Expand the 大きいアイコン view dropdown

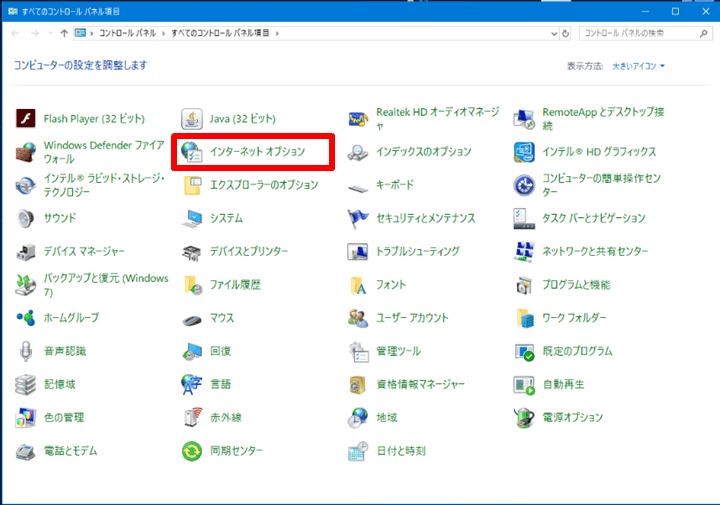point(638,66)
